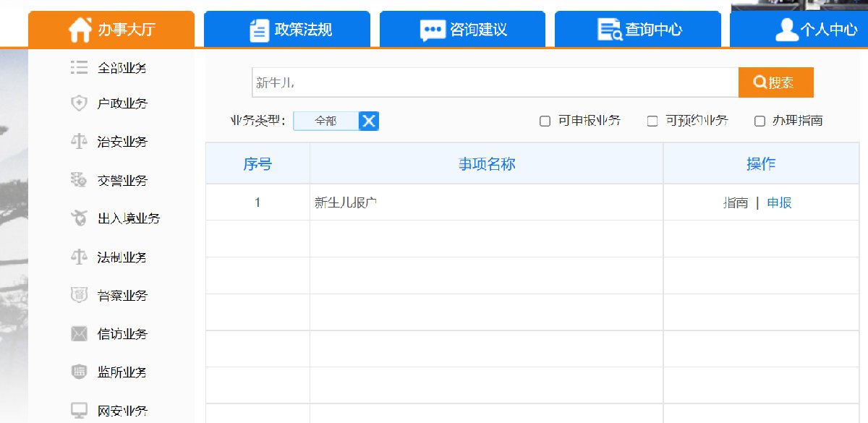Open the 查询中心 tab
868x423 pixels.
pyautogui.click(x=639, y=30)
